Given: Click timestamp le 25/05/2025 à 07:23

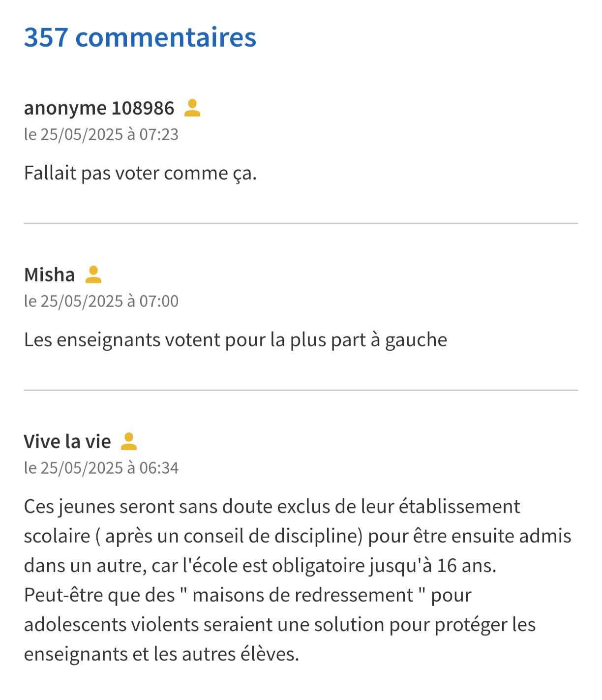Looking at the screenshot, I should point(101,134).
